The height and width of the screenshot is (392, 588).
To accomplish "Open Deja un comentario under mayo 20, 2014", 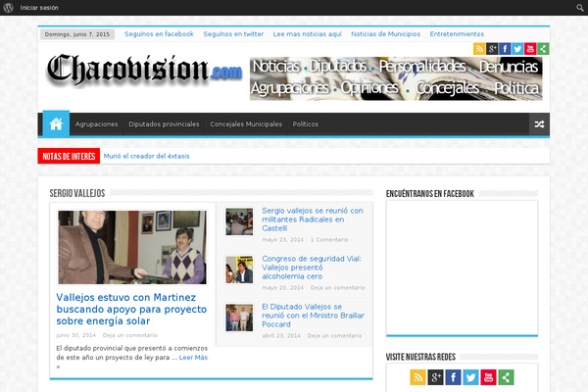I will (337, 288).
